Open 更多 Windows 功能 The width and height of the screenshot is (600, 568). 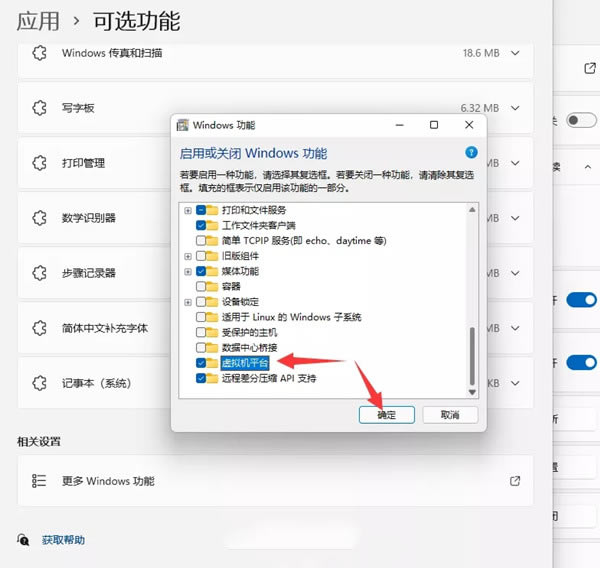pos(275,481)
